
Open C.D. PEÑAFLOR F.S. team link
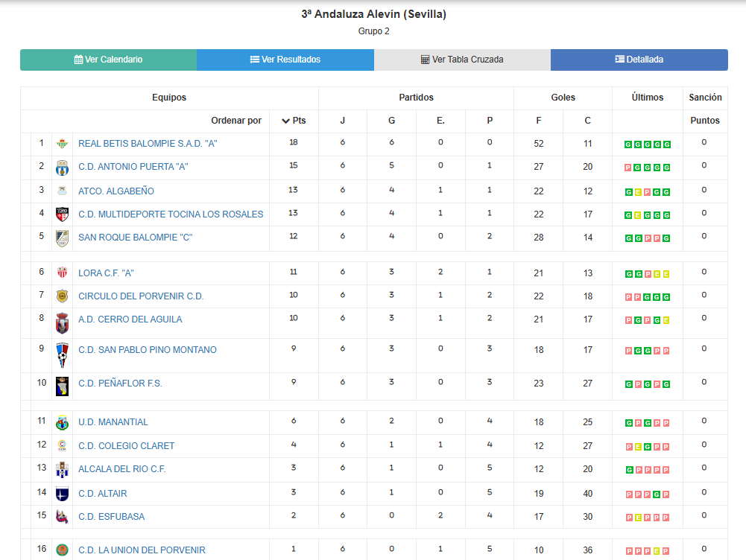(121, 384)
